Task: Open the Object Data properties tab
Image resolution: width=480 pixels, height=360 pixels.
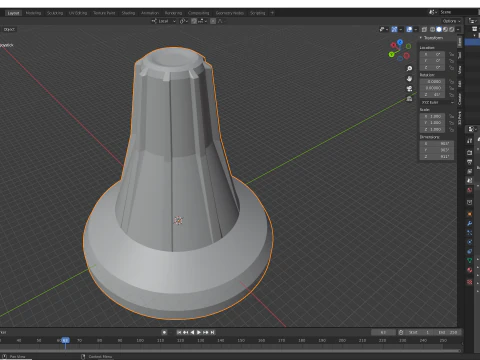Action: coord(470,260)
